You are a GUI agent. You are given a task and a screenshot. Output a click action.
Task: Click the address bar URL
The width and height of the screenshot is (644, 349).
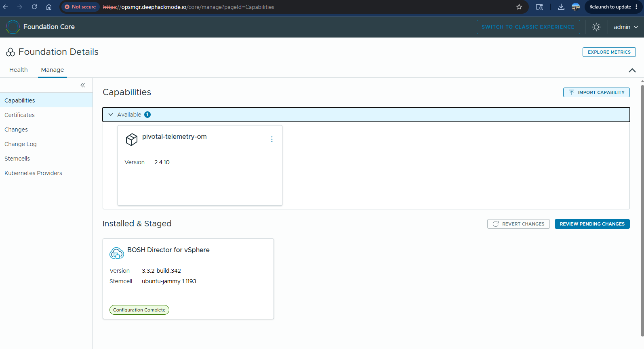tap(188, 7)
